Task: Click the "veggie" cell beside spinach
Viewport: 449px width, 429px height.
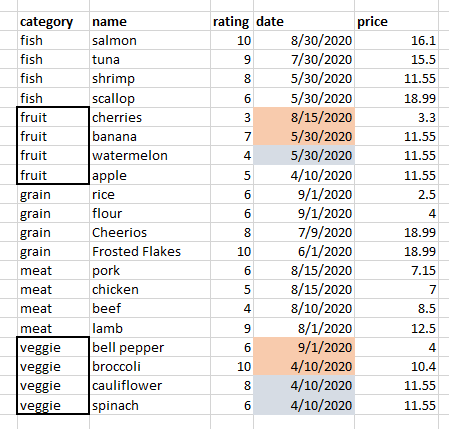Action: pyautogui.click(x=53, y=405)
